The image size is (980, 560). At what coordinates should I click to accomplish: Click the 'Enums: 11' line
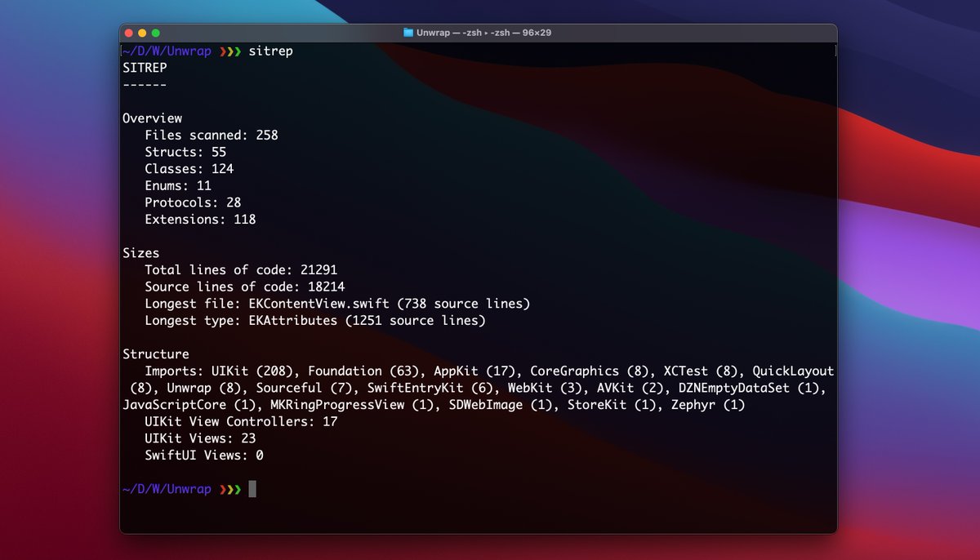pyautogui.click(x=178, y=185)
